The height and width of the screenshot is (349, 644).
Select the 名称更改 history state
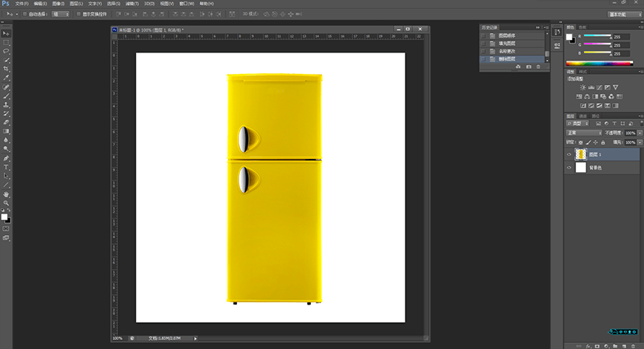[x=513, y=51]
